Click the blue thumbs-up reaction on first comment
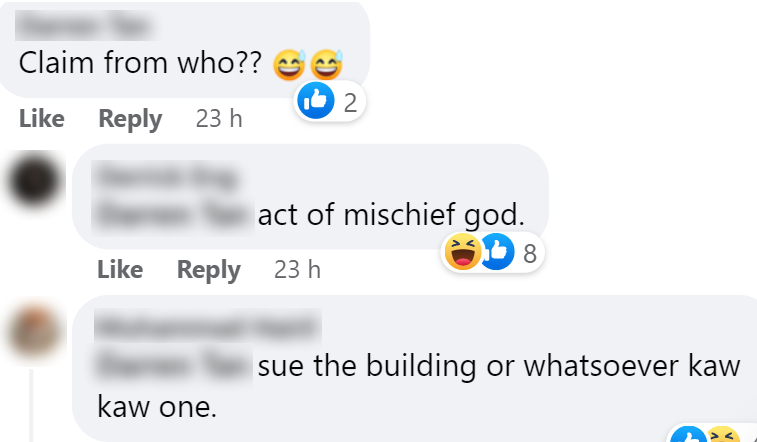Screen dimensions: 757x442 [x=317, y=101]
